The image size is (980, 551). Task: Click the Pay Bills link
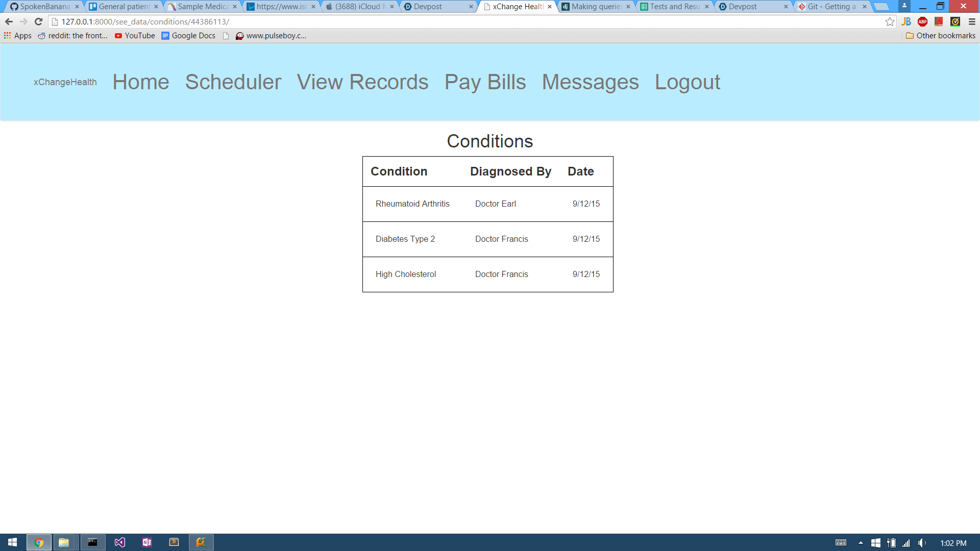tap(485, 82)
